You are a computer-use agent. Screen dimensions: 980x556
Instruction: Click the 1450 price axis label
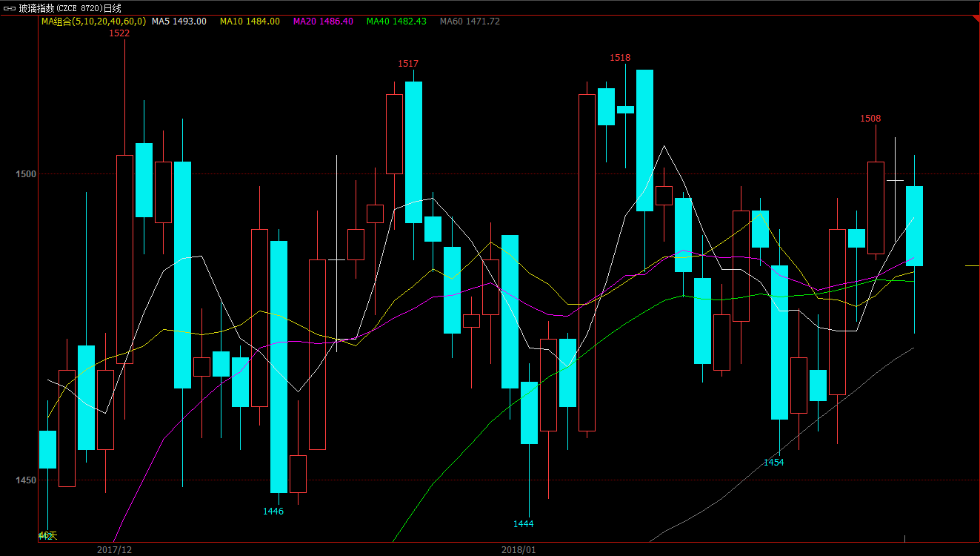(x=25, y=480)
